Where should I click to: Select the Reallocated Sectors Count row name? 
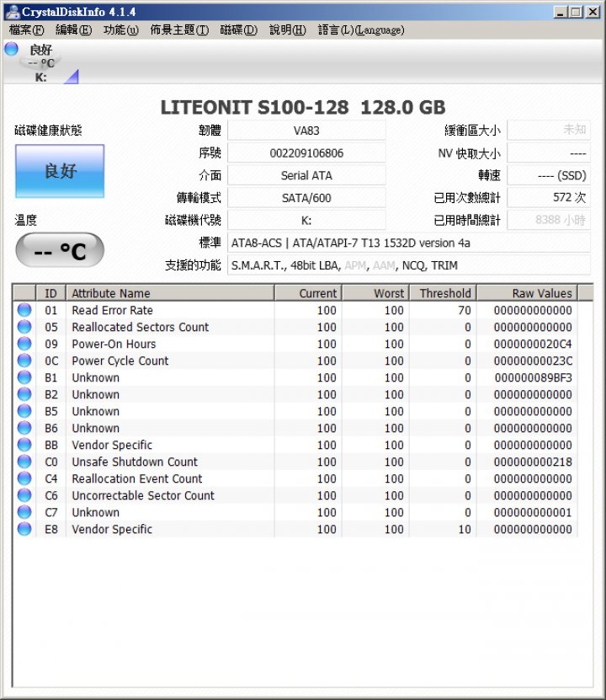click(x=140, y=327)
